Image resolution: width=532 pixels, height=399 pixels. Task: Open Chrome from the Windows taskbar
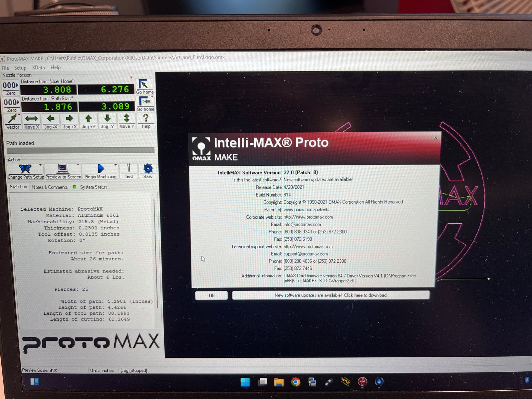click(x=296, y=382)
